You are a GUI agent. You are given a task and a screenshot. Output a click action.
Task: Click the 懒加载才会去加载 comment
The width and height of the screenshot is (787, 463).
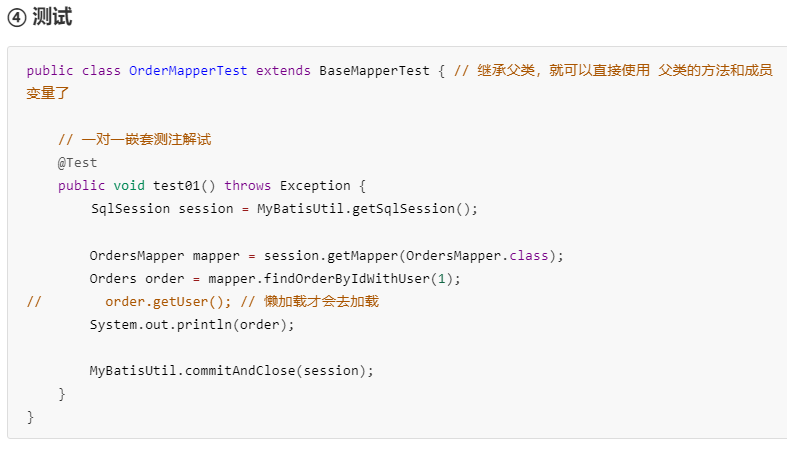321,302
